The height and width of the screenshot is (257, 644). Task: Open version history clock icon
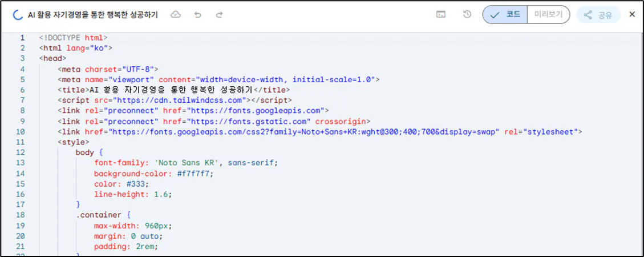pos(467,15)
